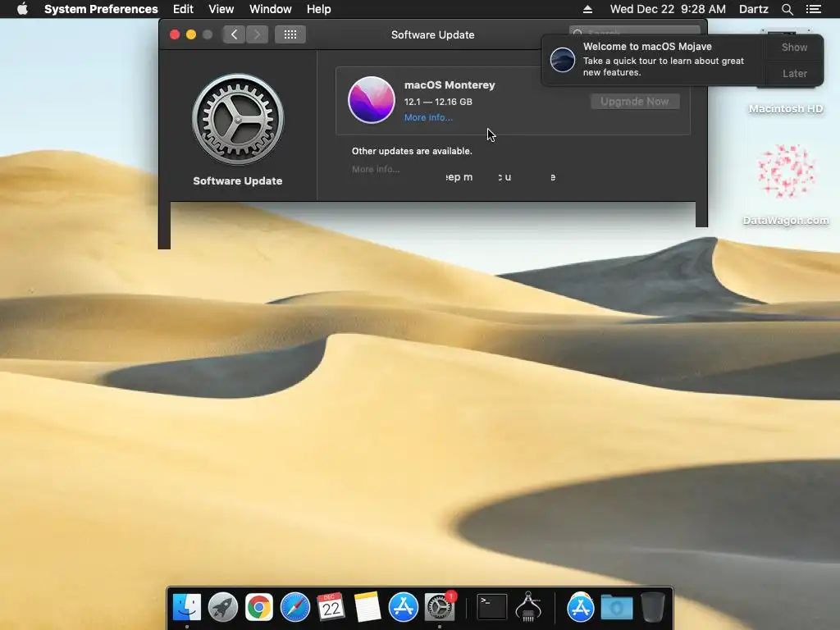Open Notification Center list icon
This screenshot has width=840, height=630.
[x=813, y=9]
